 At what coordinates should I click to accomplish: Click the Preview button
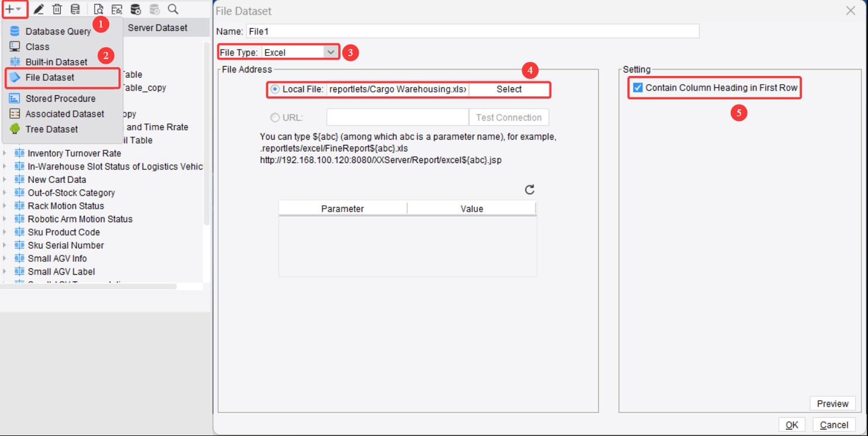point(832,404)
